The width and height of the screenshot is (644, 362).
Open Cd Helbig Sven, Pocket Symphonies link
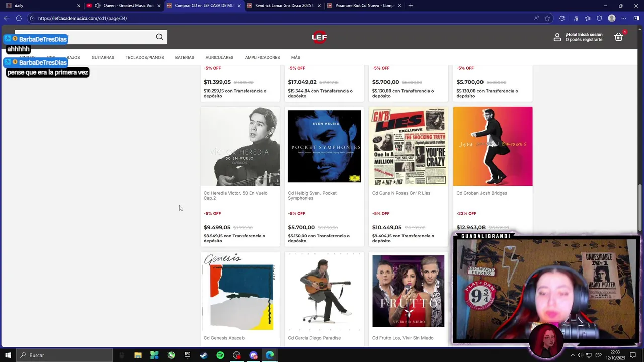click(312, 196)
